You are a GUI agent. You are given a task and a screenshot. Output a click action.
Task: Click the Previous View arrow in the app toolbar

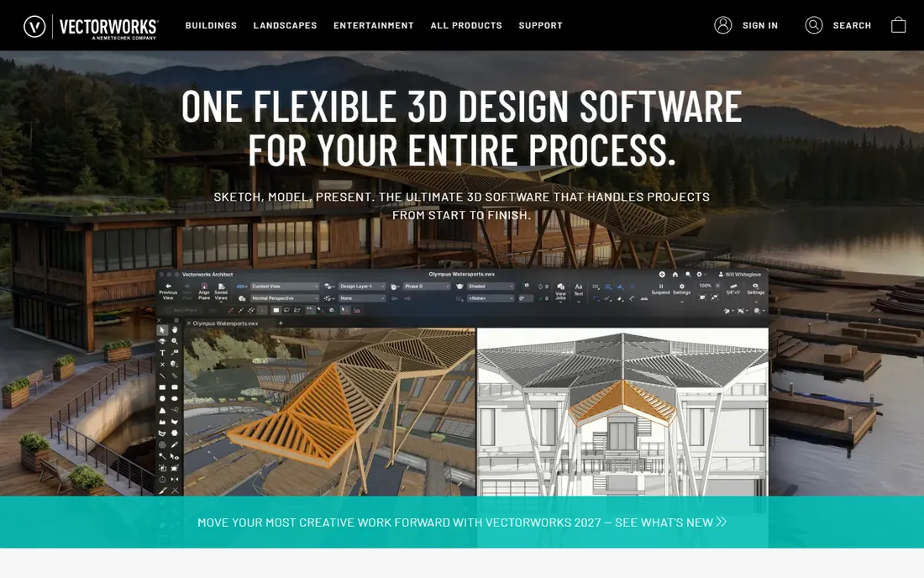pyautogui.click(x=168, y=286)
